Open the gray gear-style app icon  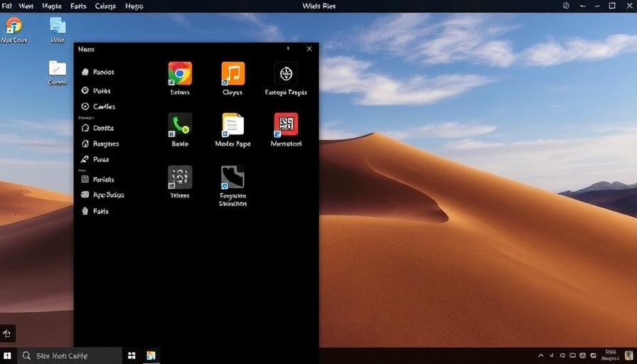tap(180, 177)
